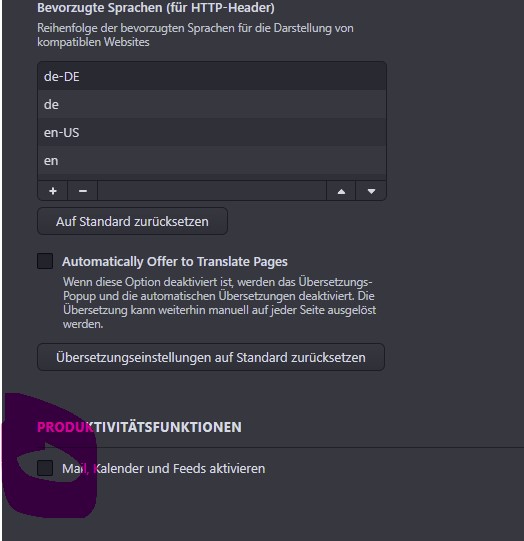The image size is (524, 541).
Task: Select the de language entry
Action: 212,104
